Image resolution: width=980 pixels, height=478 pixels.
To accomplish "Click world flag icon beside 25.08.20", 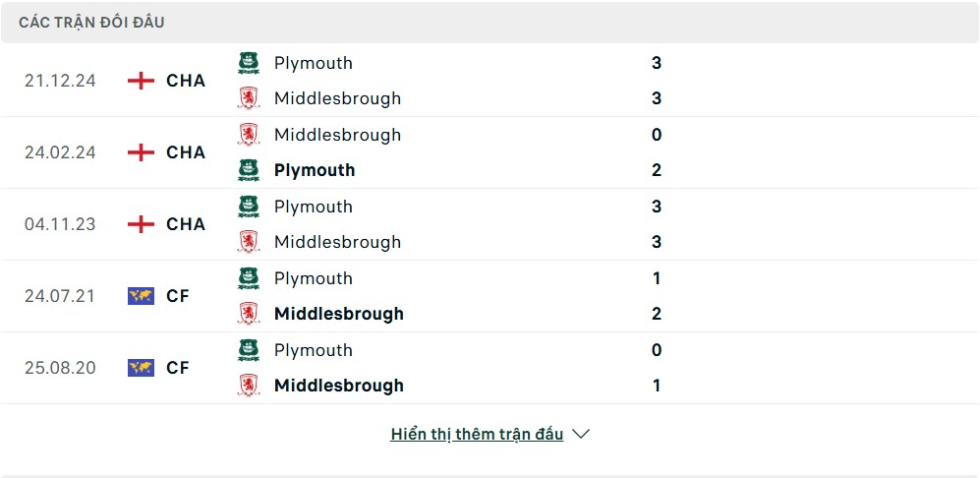I will pos(141,367).
